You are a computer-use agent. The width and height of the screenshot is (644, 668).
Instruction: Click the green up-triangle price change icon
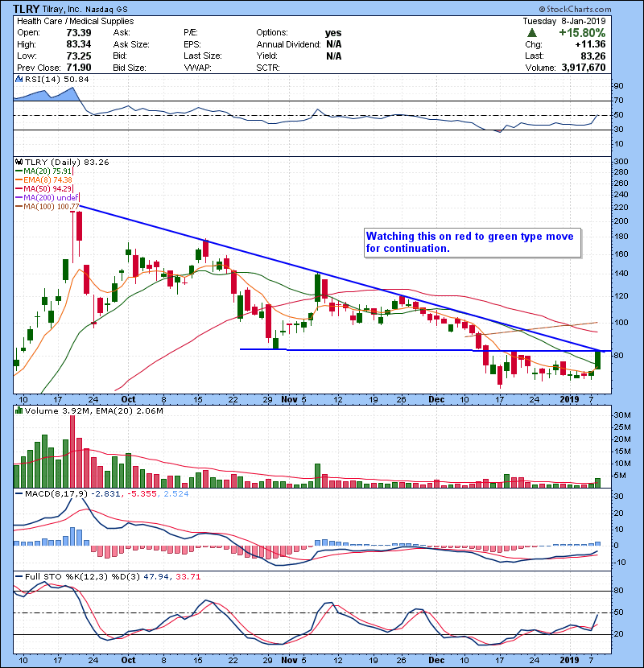(531, 33)
